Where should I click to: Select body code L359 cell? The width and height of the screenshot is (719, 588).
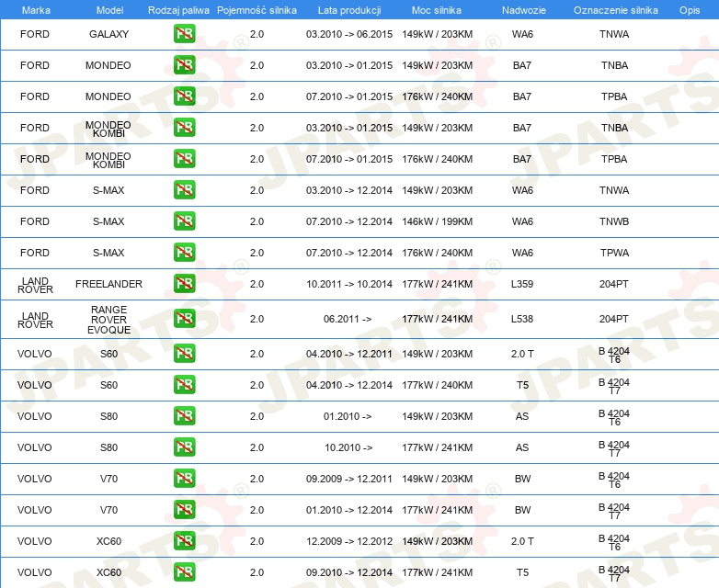tap(522, 284)
